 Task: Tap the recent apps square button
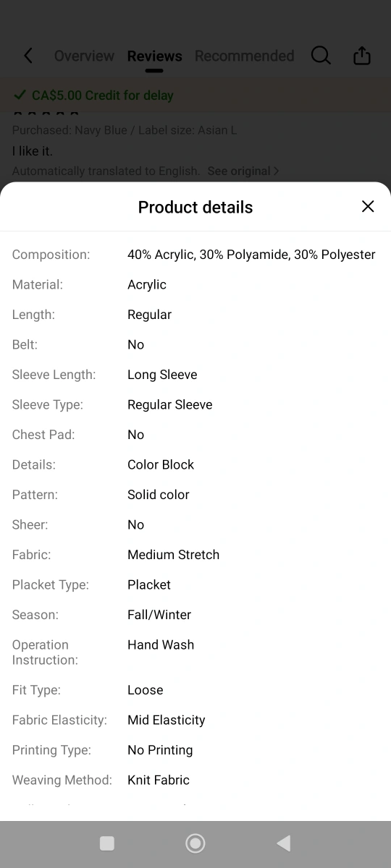pos(107,843)
